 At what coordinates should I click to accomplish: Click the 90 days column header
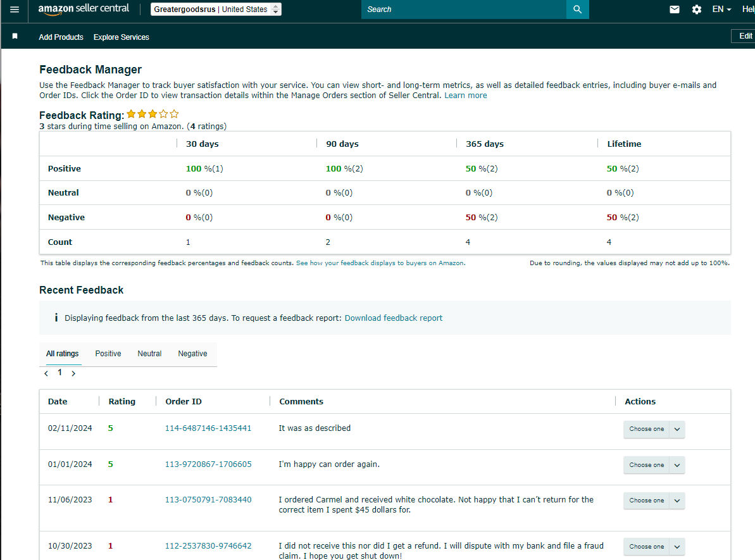coord(342,144)
